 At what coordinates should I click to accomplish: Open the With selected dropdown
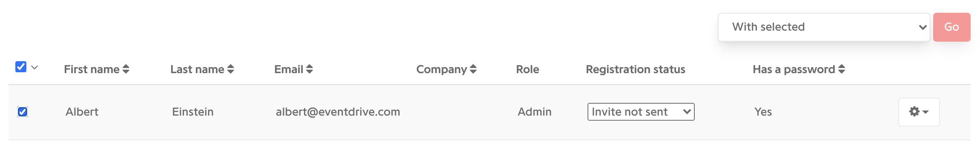pyautogui.click(x=824, y=27)
